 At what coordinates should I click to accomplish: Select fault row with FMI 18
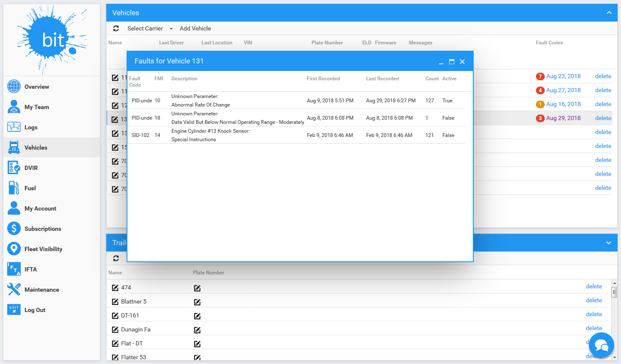pyautogui.click(x=297, y=118)
